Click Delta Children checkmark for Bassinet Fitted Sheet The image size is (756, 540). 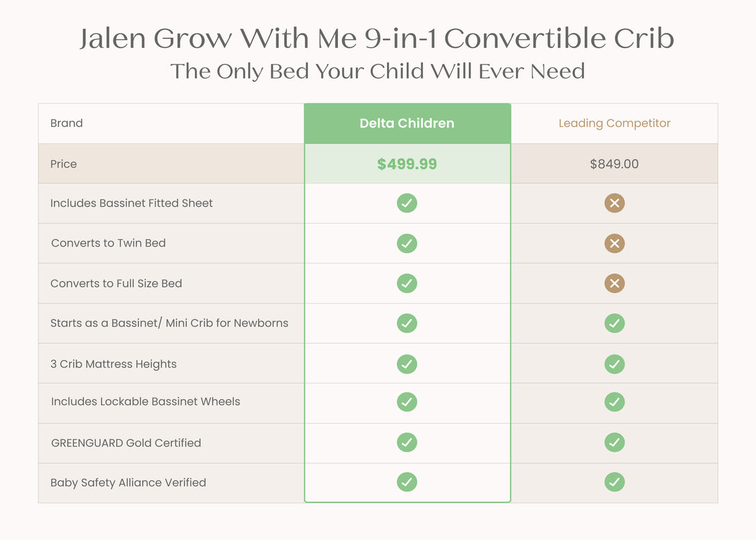407,204
